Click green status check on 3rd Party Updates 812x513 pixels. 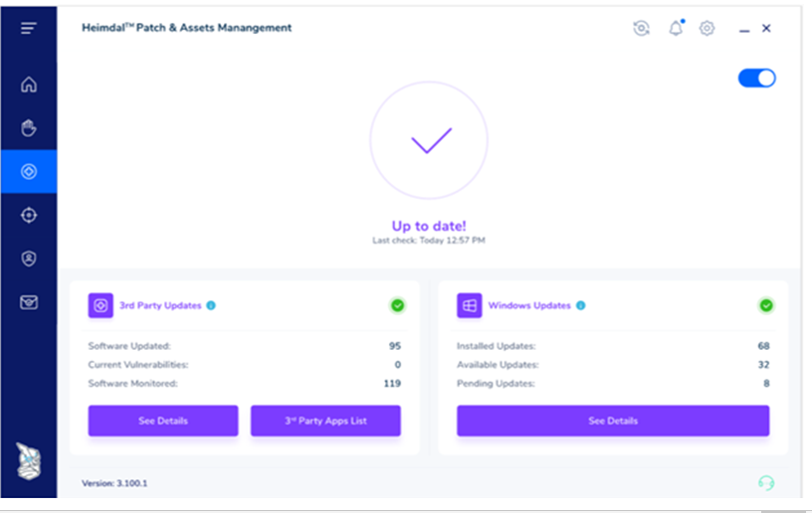tap(397, 305)
